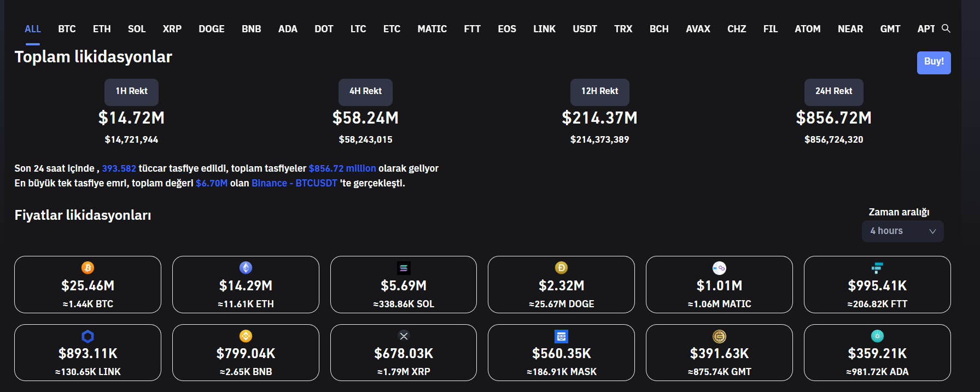Image resolution: width=980 pixels, height=392 pixels.
Task: Click the $678.03K XRP liquidation card
Action: click(404, 353)
